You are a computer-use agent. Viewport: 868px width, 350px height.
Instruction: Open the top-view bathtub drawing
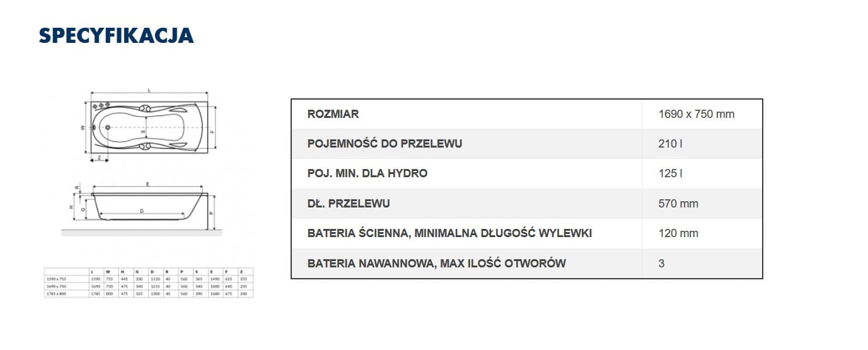(149, 126)
